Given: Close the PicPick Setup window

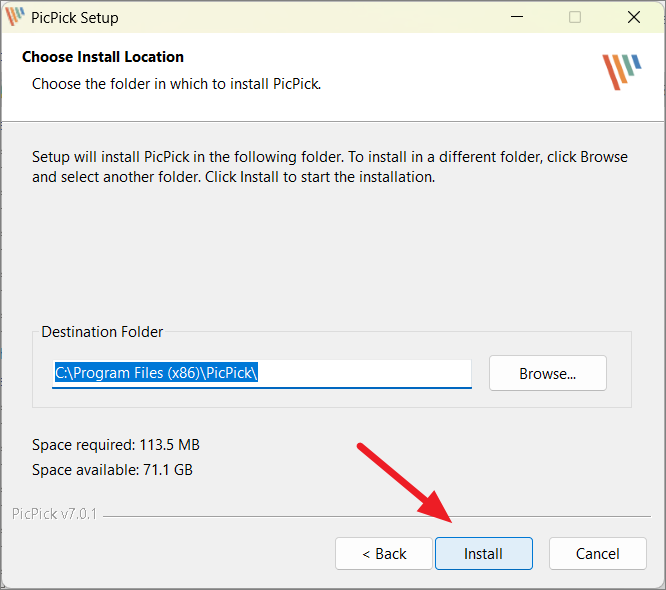Looking at the screenshot, I should coord(634,17).
